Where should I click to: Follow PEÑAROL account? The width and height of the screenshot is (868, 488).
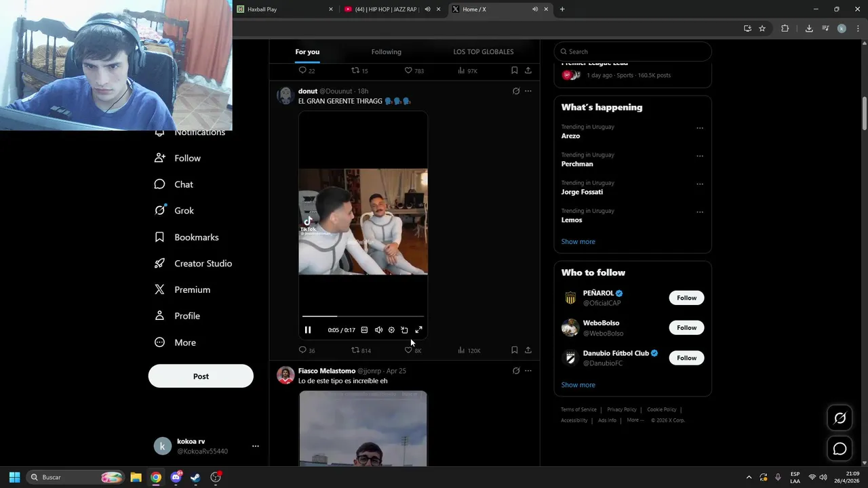[686, 298]
